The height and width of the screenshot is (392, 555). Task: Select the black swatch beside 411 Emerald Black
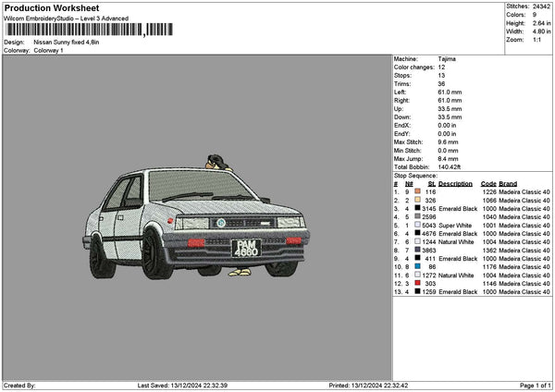(x=418, y=258)
